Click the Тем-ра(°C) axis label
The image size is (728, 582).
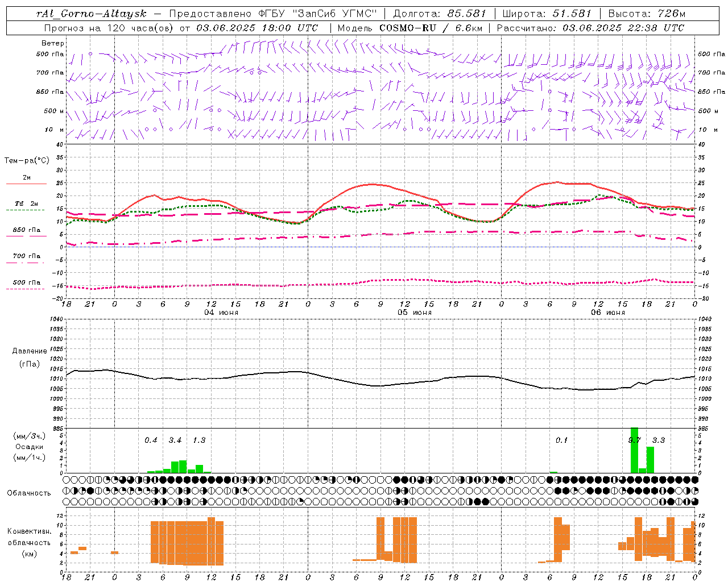27,161
